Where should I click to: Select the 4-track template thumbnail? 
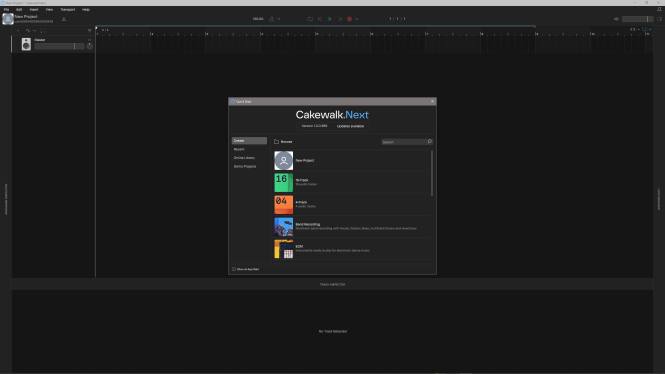284,204
